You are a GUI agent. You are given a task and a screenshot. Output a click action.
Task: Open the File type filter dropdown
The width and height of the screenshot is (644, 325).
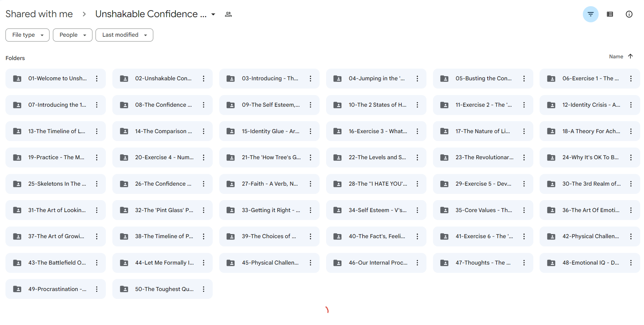[27, 35]
